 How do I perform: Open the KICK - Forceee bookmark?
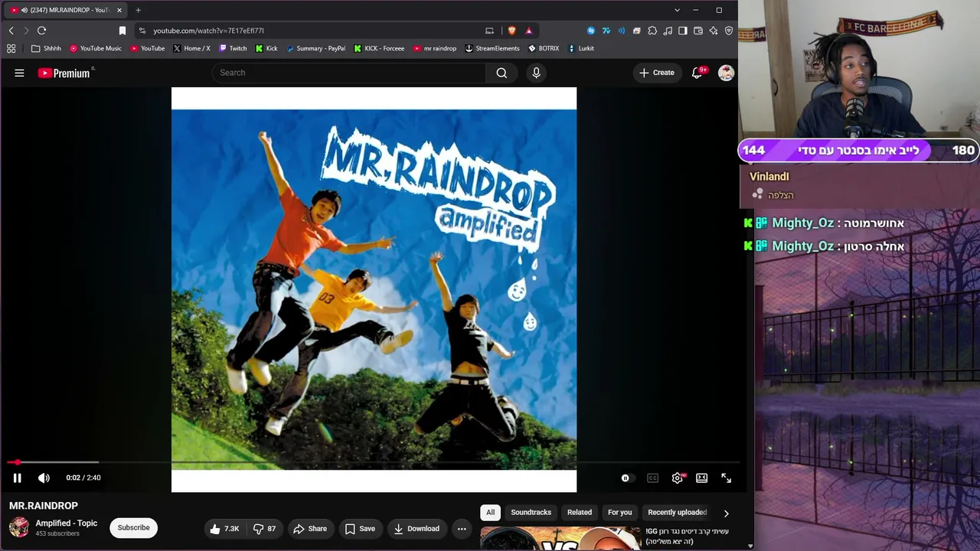click(379, 48)
